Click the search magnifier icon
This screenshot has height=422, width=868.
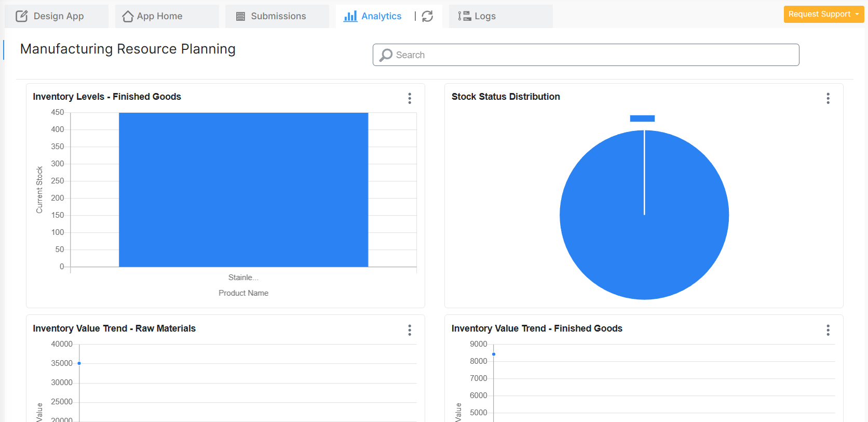pyautogui.click(x=386, y=55)
